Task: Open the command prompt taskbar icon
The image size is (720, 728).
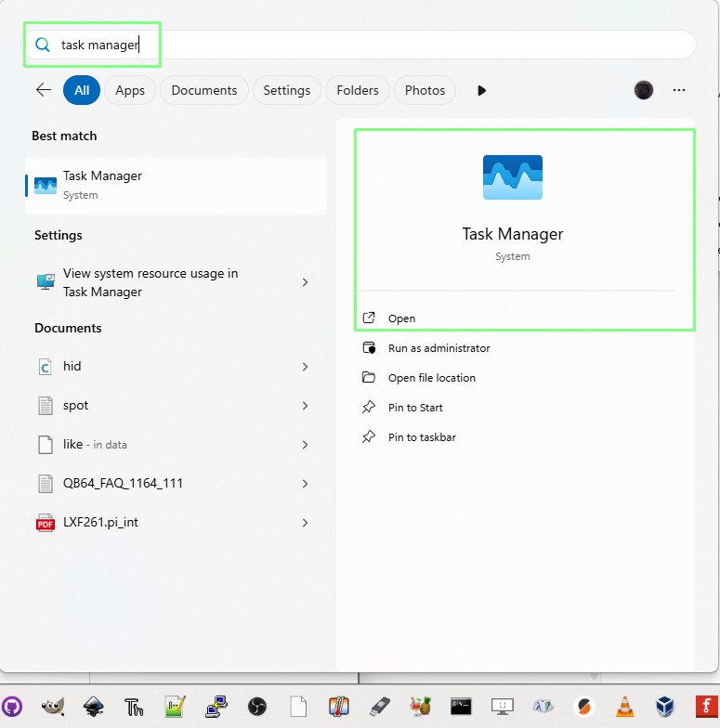Action: (x=461, y=707)
